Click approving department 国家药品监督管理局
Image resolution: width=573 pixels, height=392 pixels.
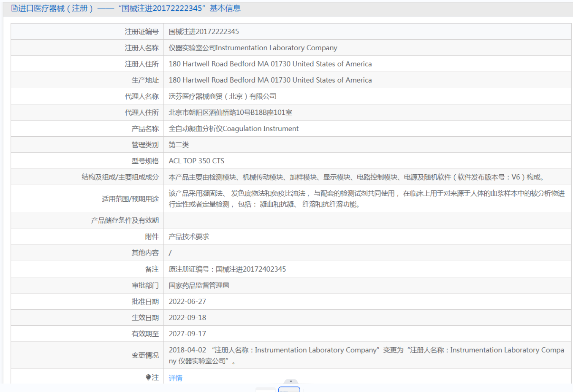(199, 286)
